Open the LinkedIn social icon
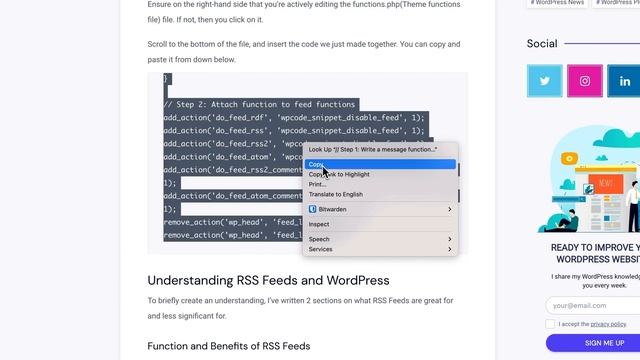640x360 pixels. pos(624,81)
